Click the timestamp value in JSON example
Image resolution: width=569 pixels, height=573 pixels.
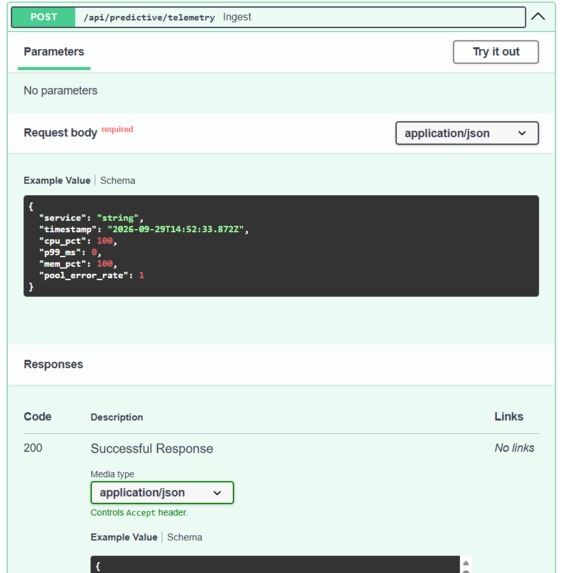[175, 229]
